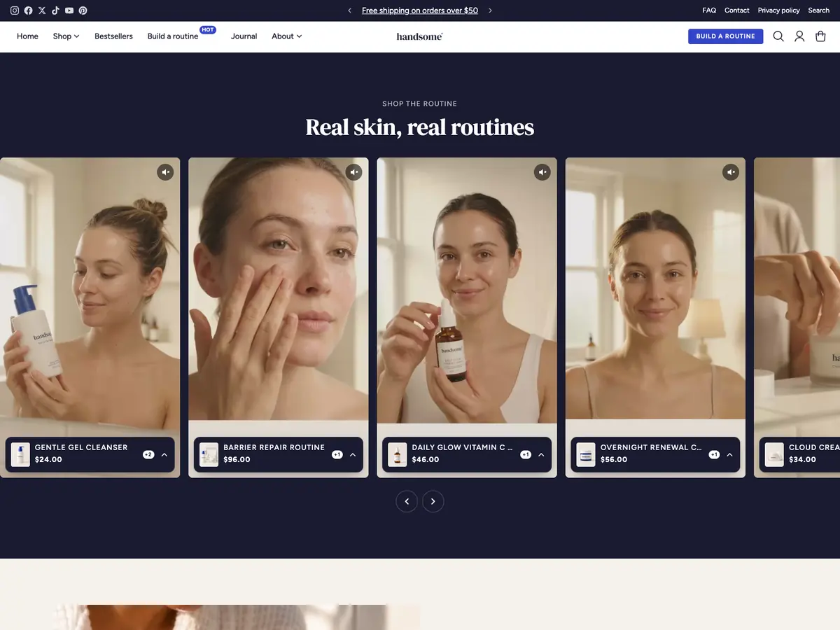This screenshot has height=630, width=840.
Task: Click the $34.00 price text
Action: point(802,460)
